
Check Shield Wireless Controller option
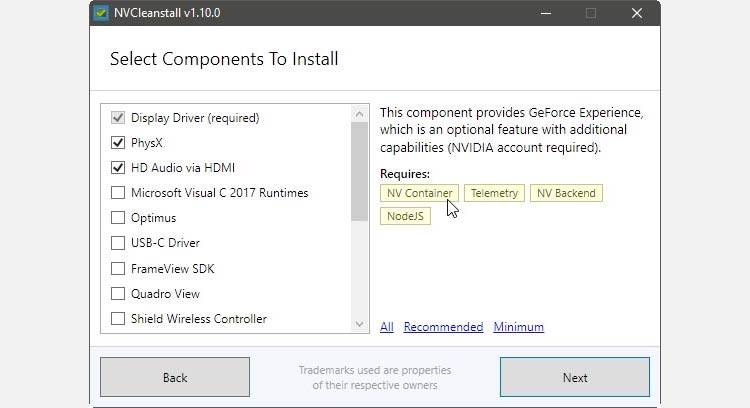[118, 319]
